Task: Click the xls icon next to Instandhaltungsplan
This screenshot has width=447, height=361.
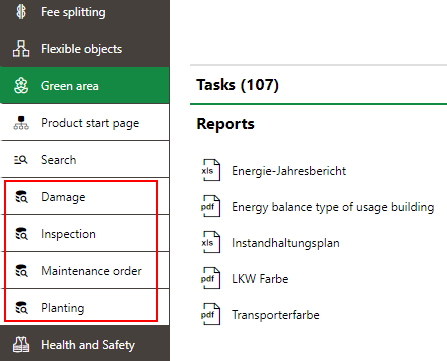Action: [211, 242]
